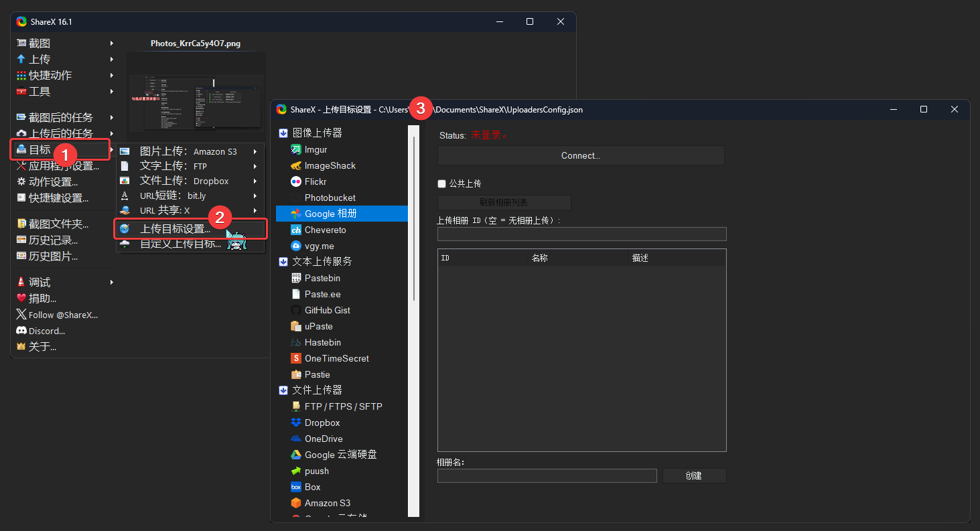Toggle the 公共上传 checkbox

[441, 183]
